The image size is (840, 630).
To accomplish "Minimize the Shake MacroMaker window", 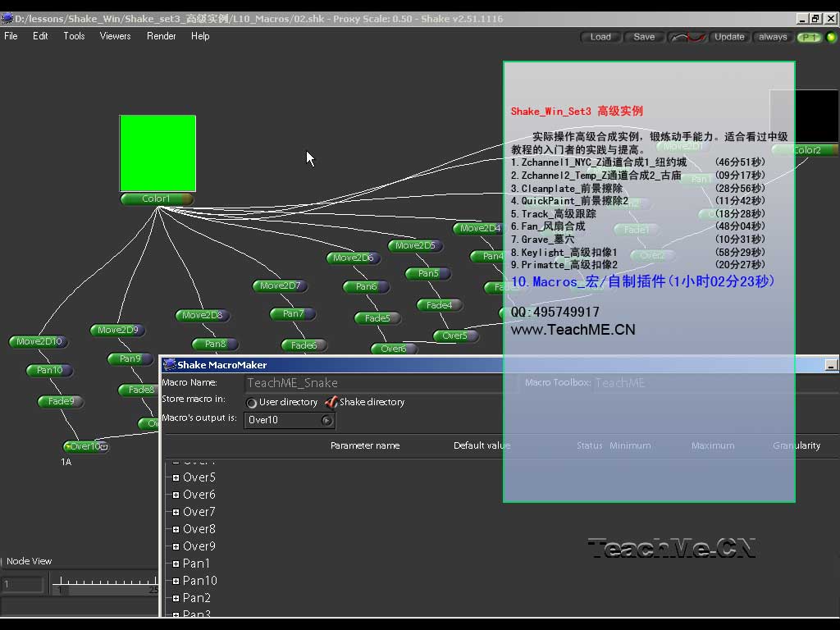I will pos(831,365).
